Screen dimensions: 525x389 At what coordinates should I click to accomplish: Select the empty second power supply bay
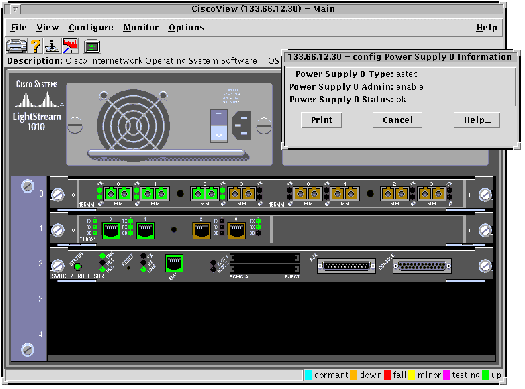[x=385, y=157]
